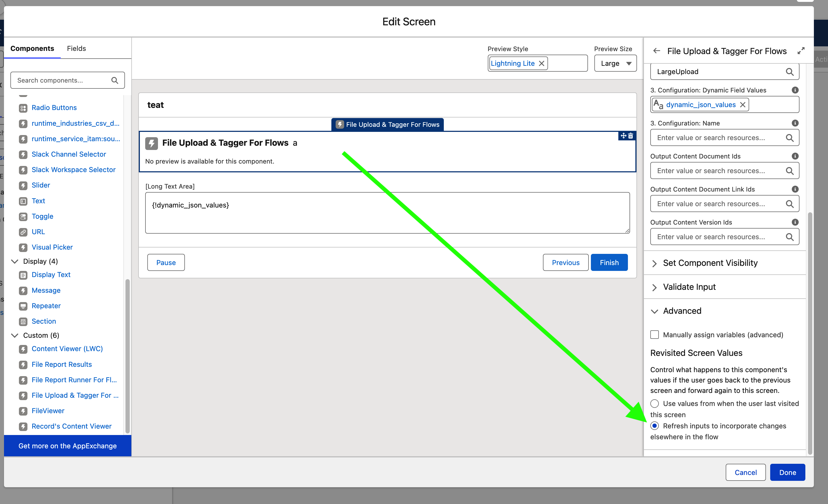Select Refresh inputs to incorporate changes
Viewport: 828px width, 504px height.
pyautogui.click(x=655, y=426)
